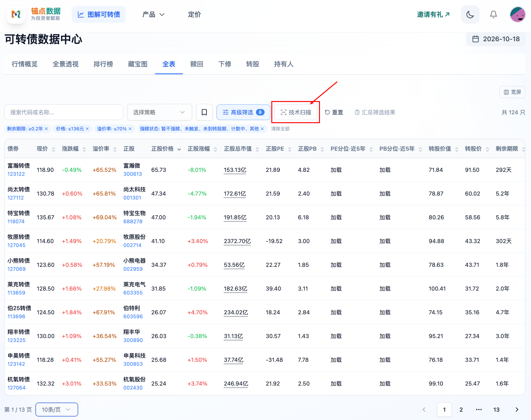Sort by 正股价格 column

(x=179, y=149)
